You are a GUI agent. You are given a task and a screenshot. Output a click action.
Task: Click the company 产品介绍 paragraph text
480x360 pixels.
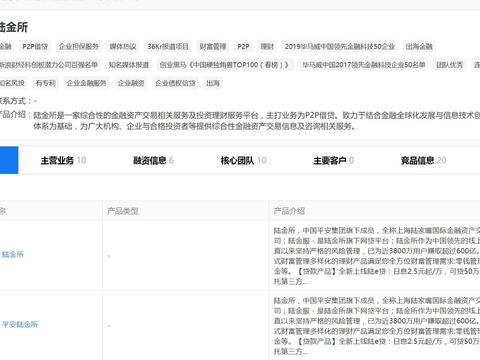pyautogui.click(x=257, y=121)
